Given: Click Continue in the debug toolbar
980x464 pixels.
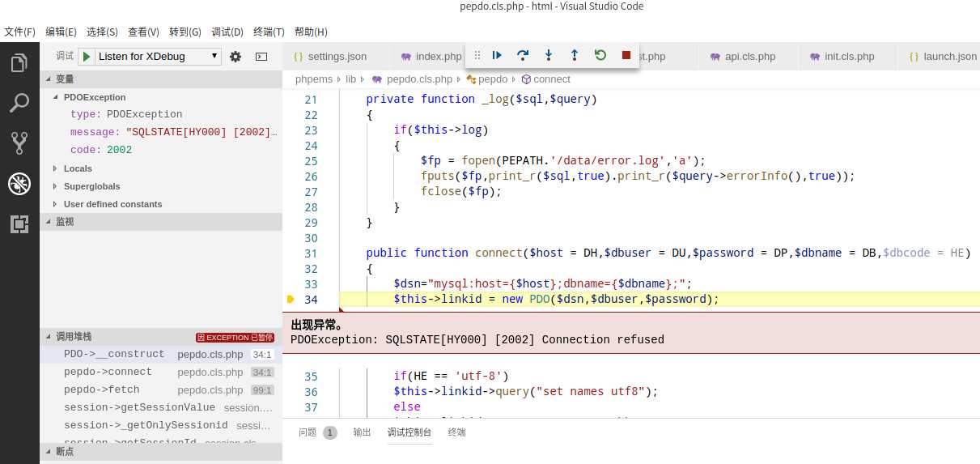Looking at the screenshot, I should pos(497,55).
